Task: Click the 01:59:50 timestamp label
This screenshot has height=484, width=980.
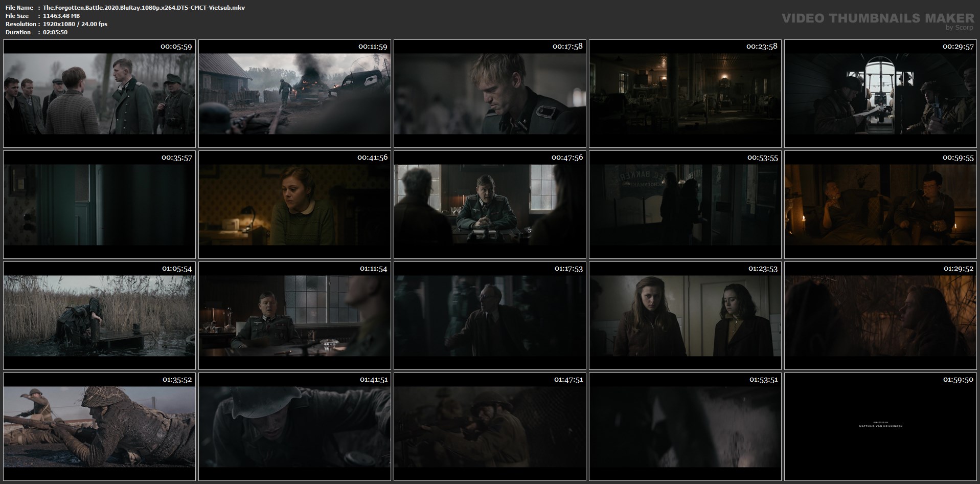Action: point(958,380)
